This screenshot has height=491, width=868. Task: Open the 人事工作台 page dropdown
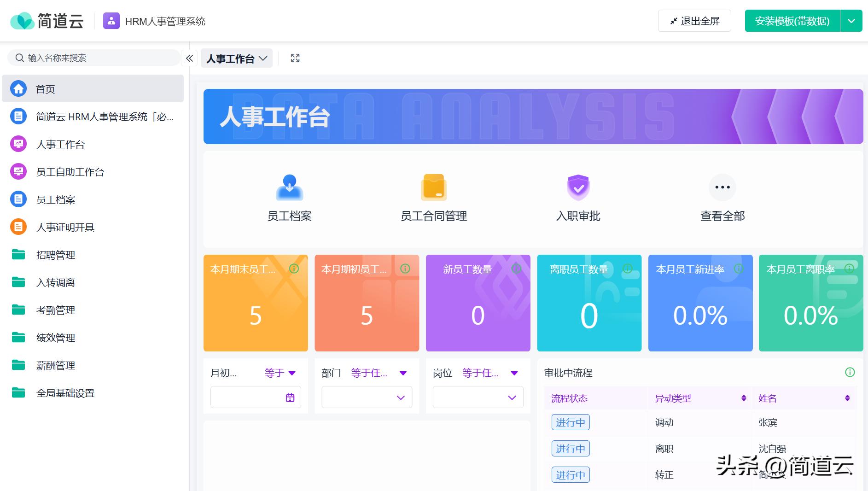(x=237, y=58)
